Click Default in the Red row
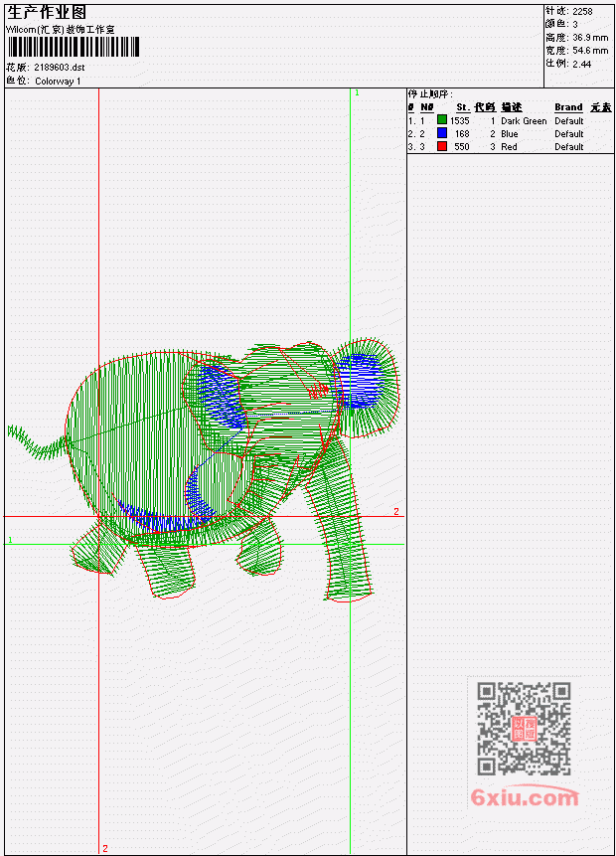This screenshot has height=856, width=616. pos(569,147)
